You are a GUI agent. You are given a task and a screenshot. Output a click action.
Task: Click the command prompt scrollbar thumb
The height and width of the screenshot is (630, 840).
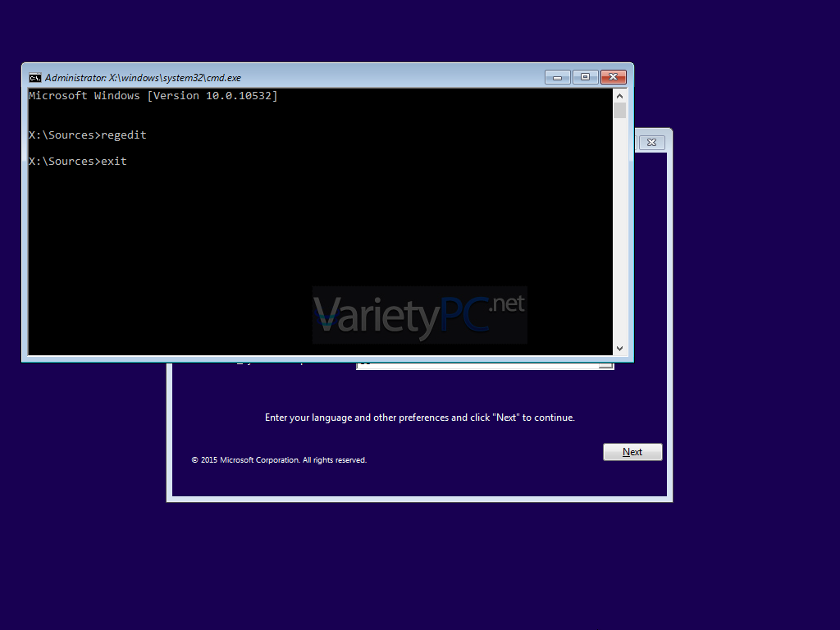click(620, 111)
